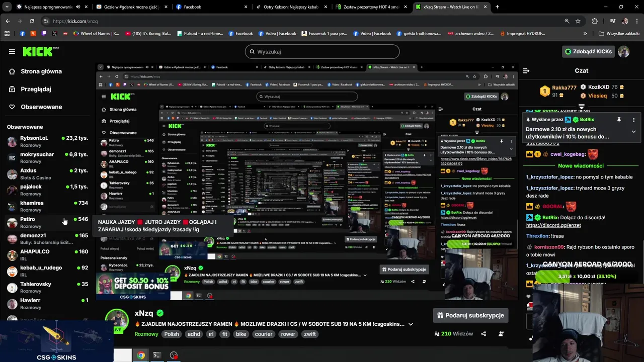
Task: Open the tab search chevron dropdown
Action: 7,7
